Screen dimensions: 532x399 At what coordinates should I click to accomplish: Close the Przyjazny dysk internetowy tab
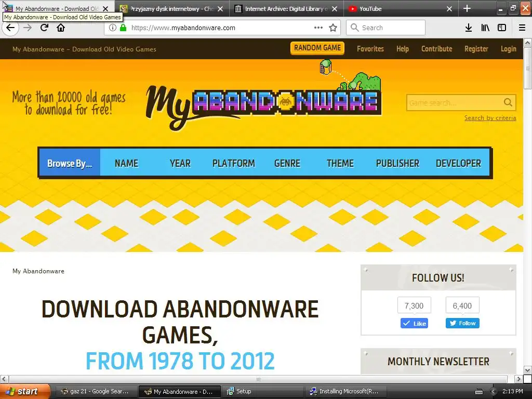[220, 9]
